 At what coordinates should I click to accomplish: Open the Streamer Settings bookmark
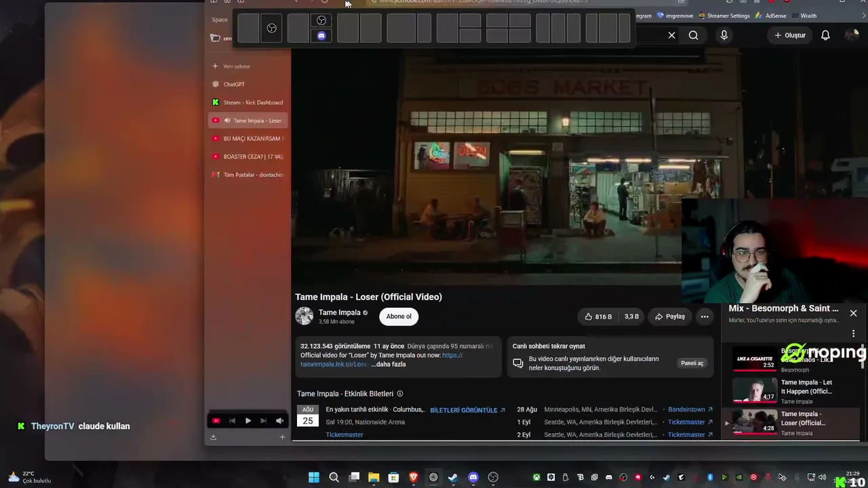[723, 16]
